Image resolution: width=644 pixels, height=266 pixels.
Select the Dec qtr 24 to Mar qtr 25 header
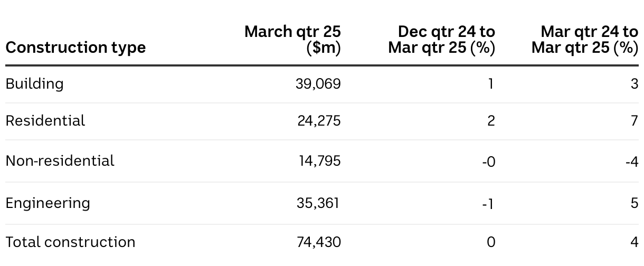[442, 40]
